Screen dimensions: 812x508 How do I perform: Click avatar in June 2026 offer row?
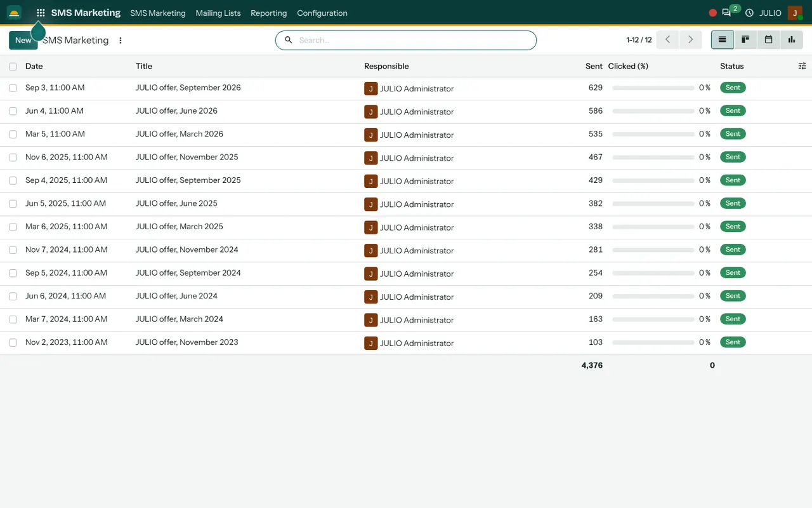click(370, 112)
